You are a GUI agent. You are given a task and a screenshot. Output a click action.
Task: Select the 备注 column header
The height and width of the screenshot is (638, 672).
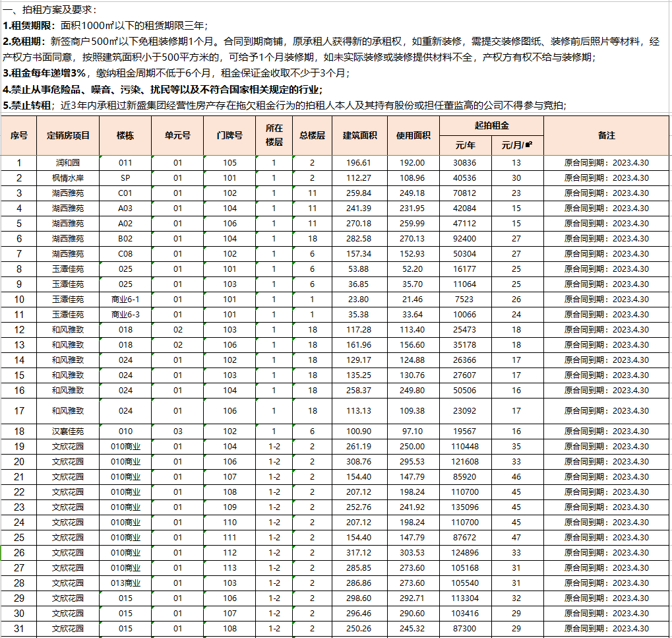pos(606,135)
